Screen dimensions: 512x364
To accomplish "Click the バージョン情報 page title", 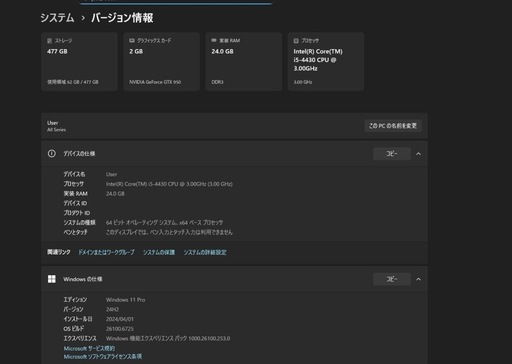I will 122,18.
